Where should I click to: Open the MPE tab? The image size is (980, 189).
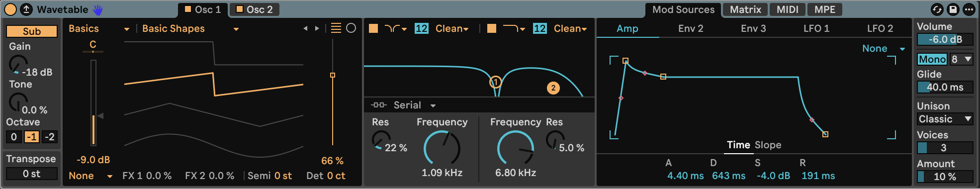point(825,9)
